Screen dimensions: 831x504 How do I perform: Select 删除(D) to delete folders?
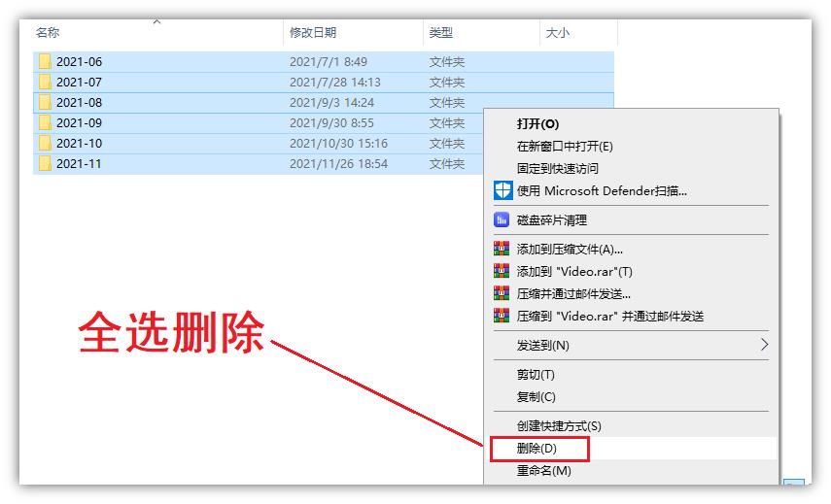coord(537,449)
